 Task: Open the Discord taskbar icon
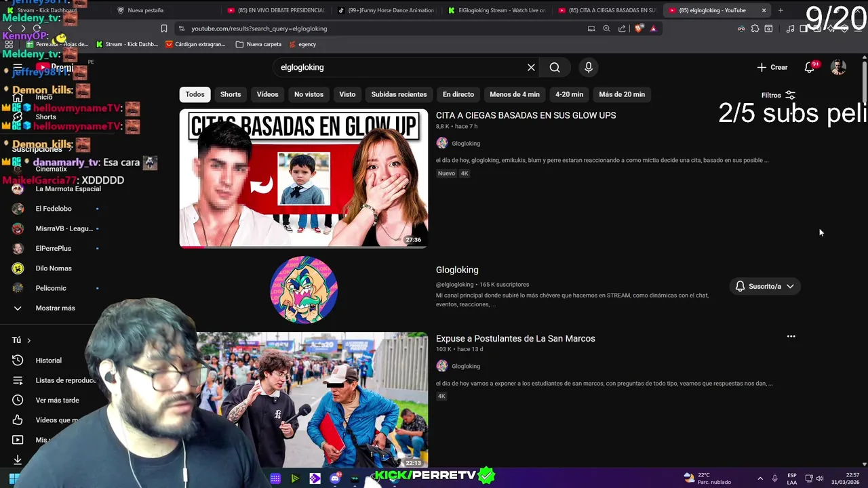(x=335, y=479)
